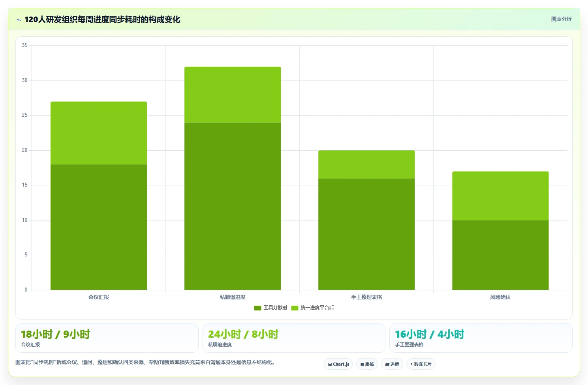Click the light green segment of the 风险确认 bar
The image size is (588, 385).
point(500,196)
